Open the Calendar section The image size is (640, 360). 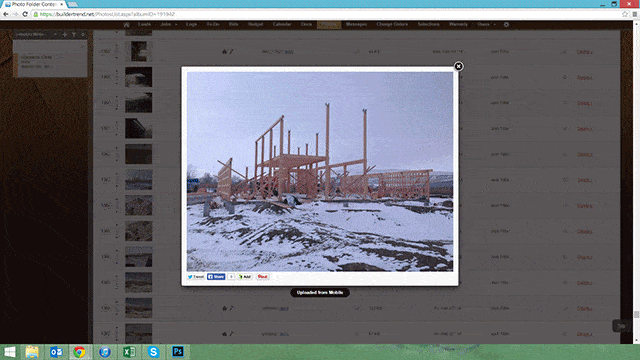point(282,24)
